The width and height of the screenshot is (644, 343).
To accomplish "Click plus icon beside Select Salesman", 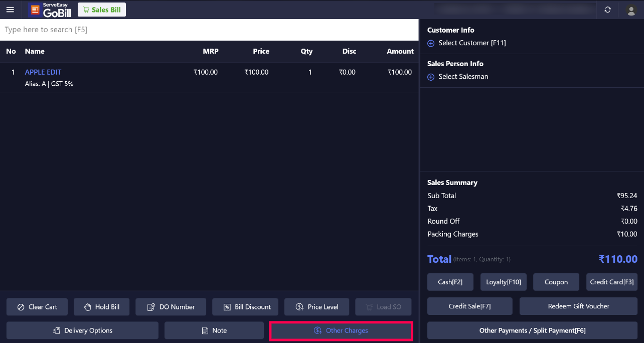I will coord(431,77).
